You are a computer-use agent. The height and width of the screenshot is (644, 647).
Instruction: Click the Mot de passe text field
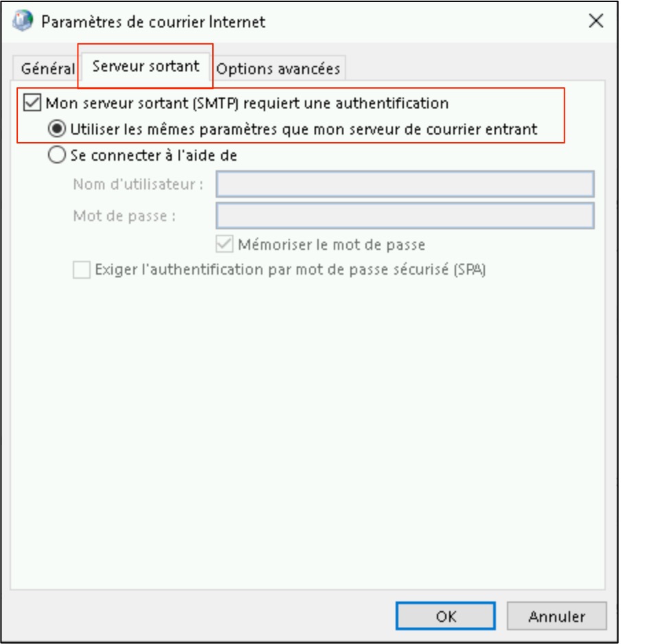pyautogui.click(x=405, y=216)
